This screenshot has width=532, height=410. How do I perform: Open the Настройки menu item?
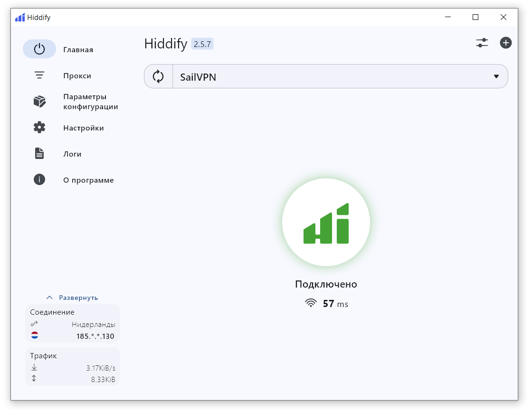pos(83,128)
